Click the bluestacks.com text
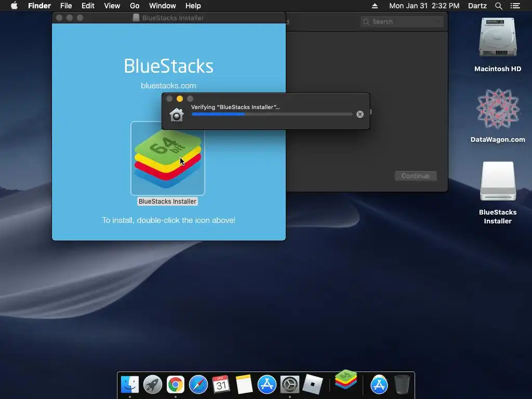Screen dimensions: 532x399 (168, 86)
